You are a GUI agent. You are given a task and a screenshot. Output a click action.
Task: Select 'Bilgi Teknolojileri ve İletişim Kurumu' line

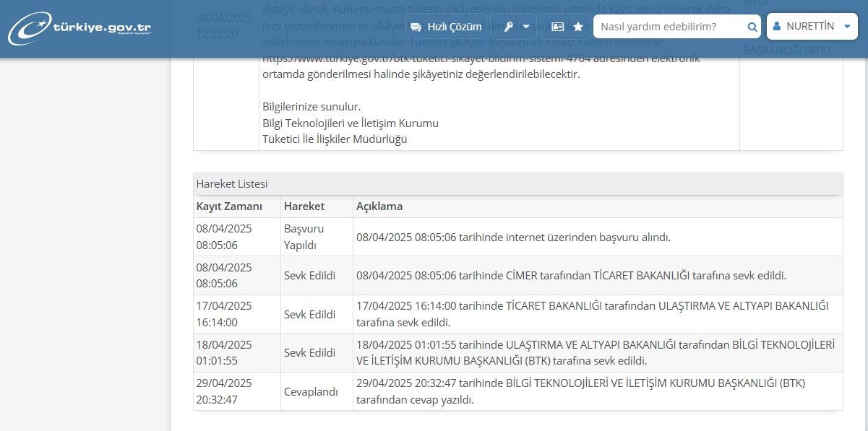coord(351,123)
